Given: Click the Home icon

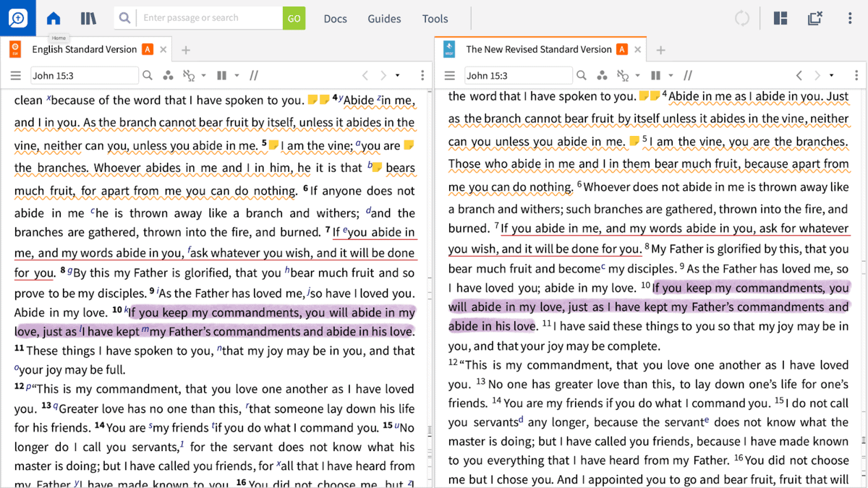Looking at the screenshot, I should pos(54,18).
